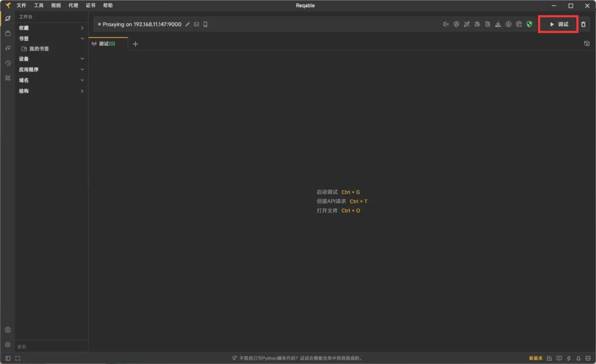596x364 pixels.
Task: Click the download icon in proxy toolbar
Action: coord(498,24)
